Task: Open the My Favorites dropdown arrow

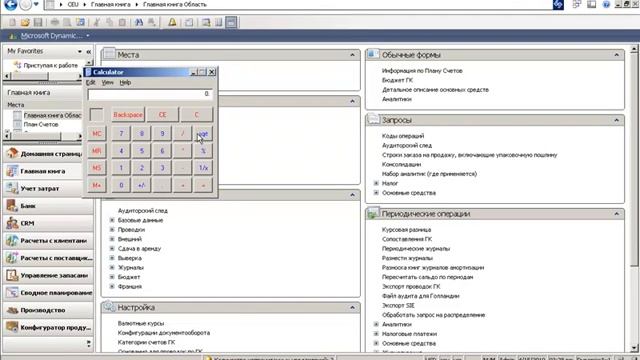Action: pyautogui.click(x=80, y=51)
